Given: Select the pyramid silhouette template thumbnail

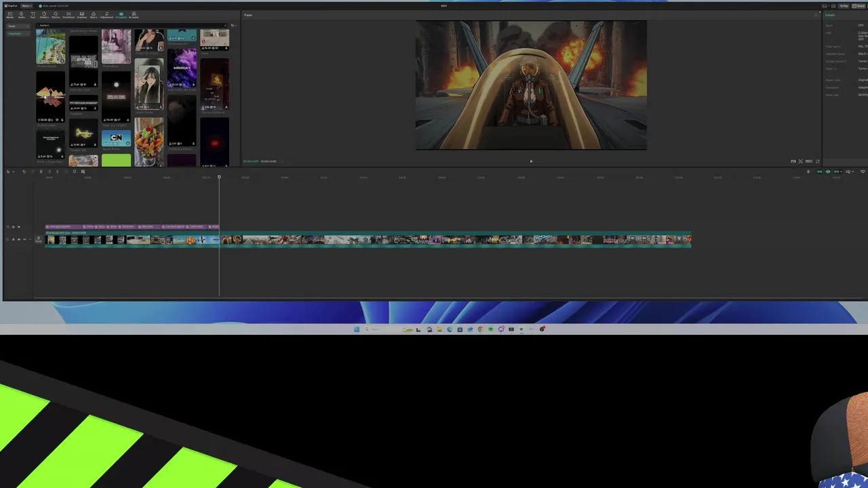Looking at the screenshot, I should click(51, 96).
